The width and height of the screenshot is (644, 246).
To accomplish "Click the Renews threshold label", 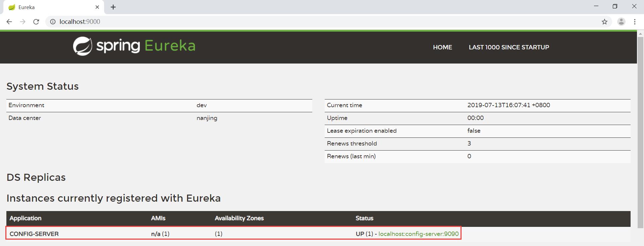I will 352,143.
